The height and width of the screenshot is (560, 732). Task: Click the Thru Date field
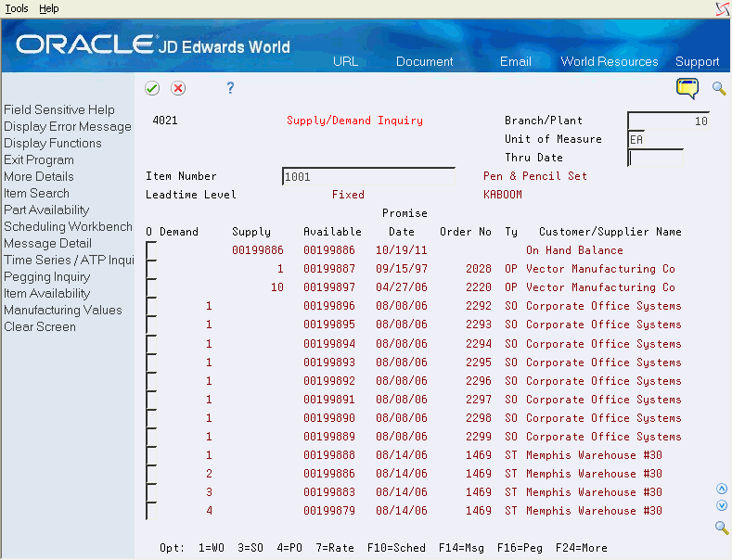pos(655,158)
